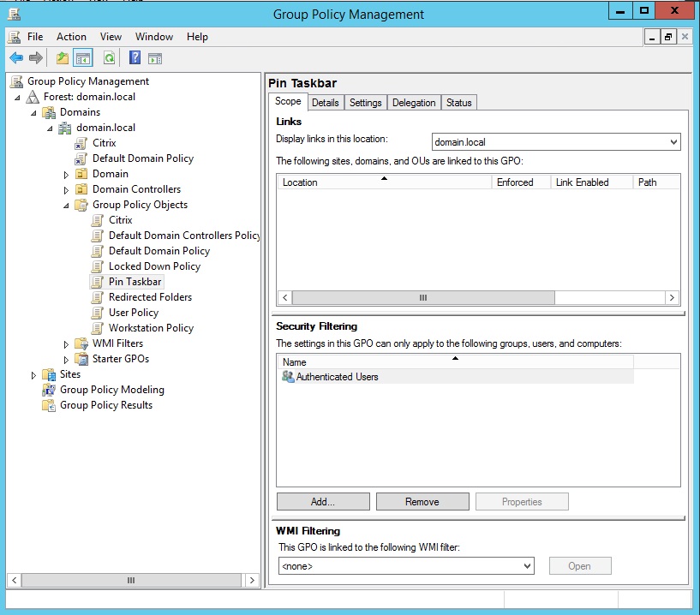This screenshot has height=615, width=700.
Task: Click the Remove button
Action: [422, 502]
